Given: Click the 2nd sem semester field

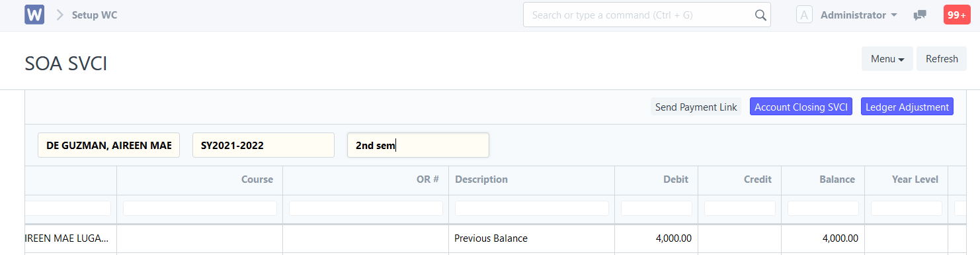Looking at the screenshot, I should tap(418, 145).
